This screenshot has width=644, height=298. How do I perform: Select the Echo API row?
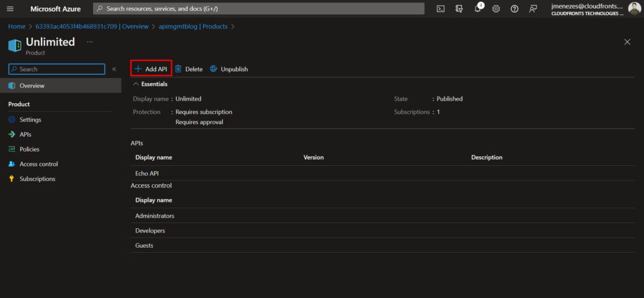(383, 174)
